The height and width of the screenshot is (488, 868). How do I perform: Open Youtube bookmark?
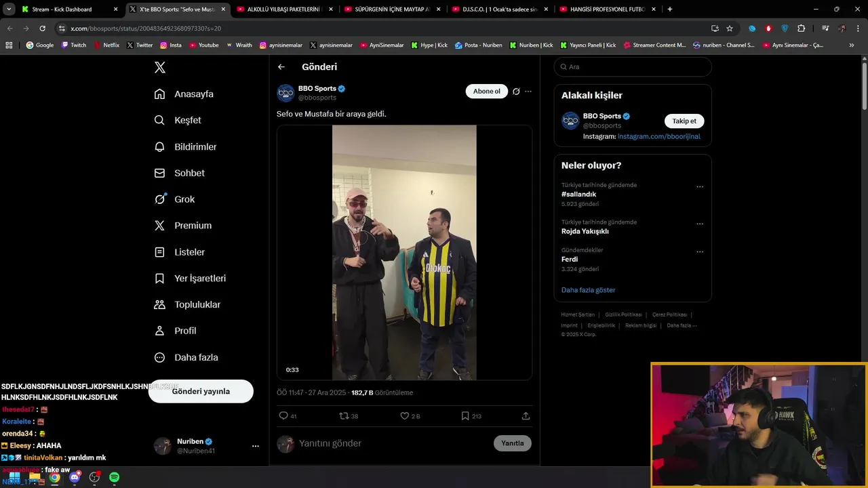[x=204, y=45]
